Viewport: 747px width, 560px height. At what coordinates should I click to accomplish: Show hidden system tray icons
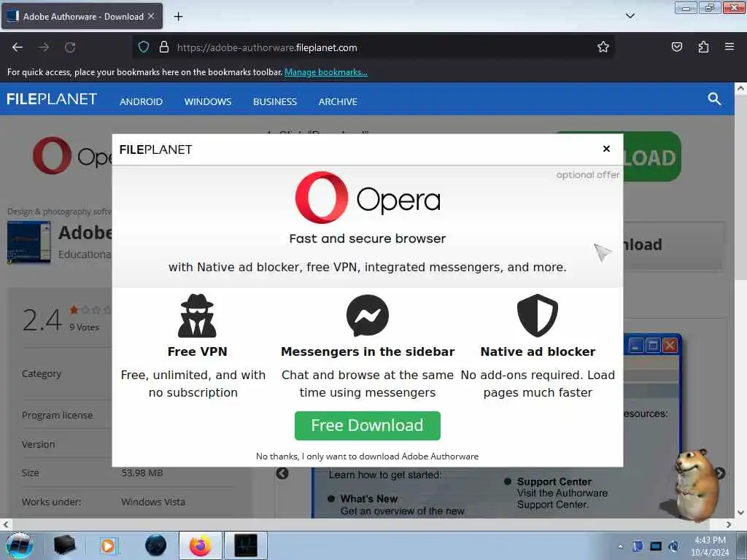tap(620, 546)
